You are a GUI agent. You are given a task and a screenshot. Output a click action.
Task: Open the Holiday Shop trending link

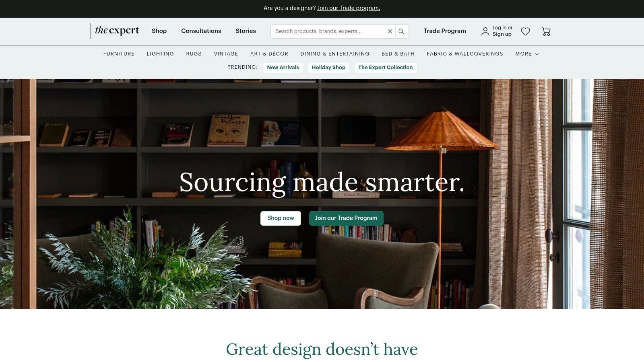pyautogui.click(x=328, y=68)
